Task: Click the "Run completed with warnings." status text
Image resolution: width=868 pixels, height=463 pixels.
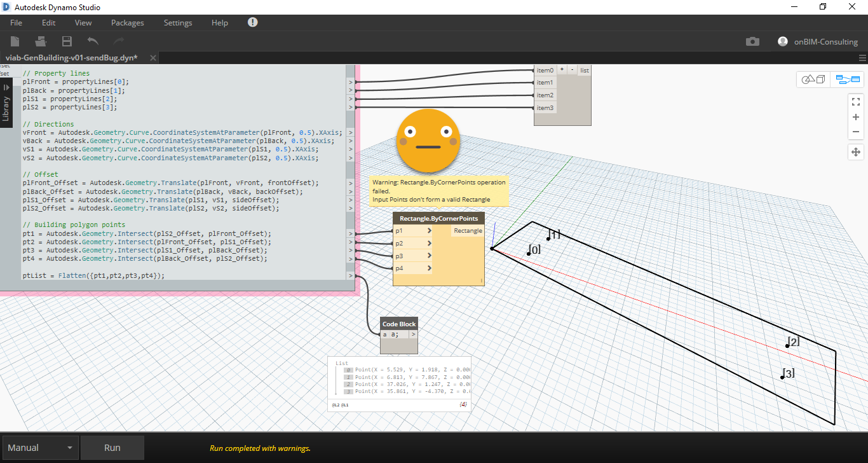Action: (x=260, y=448)
